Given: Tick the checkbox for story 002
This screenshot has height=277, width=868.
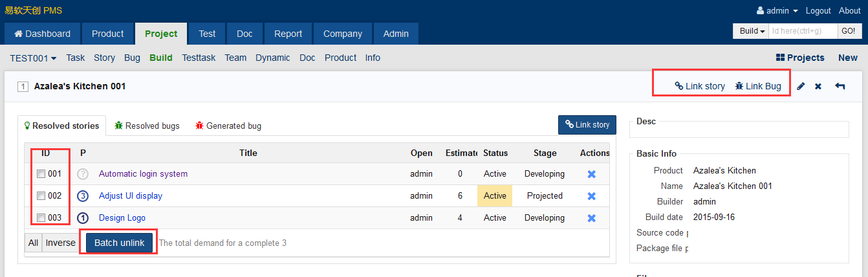Looking at the screenshot, I should 41,196.
